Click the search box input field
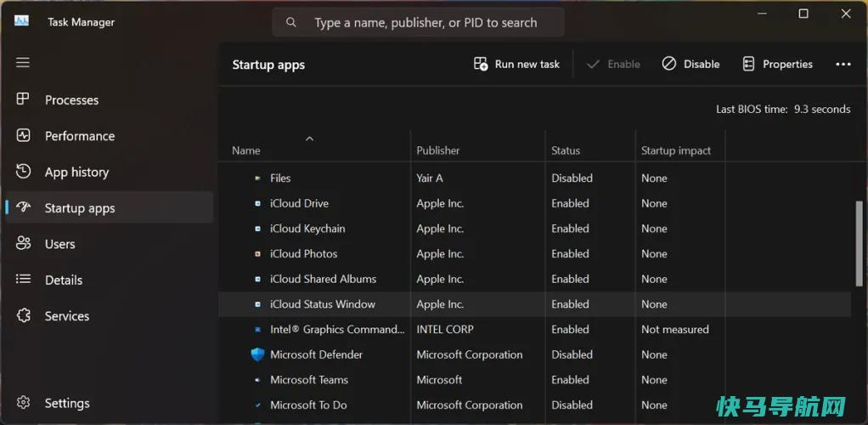This screenshot has height=425, width=868. tap(419, 23)
